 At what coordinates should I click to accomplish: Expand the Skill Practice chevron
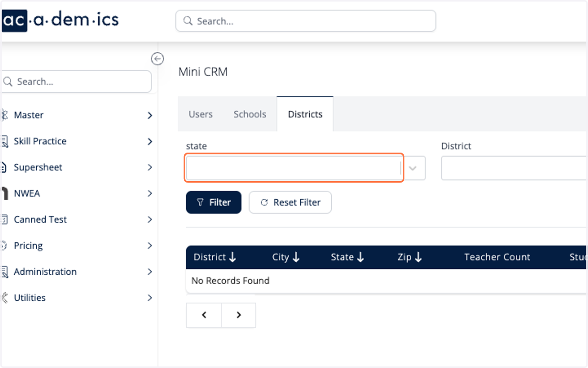[x=150, y=141]
